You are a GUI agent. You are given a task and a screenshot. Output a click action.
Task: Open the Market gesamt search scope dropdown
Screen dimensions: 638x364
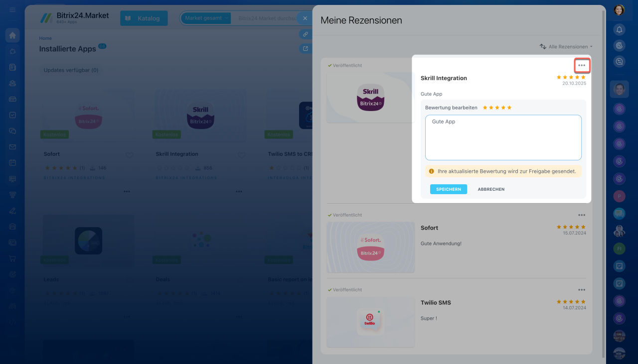205,18
